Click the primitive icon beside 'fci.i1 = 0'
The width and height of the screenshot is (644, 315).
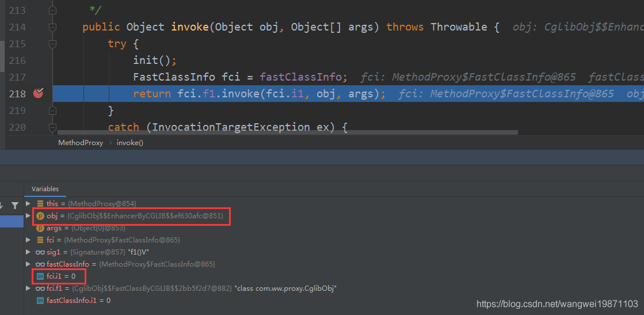pyautogui.click(x=40, y=276)
